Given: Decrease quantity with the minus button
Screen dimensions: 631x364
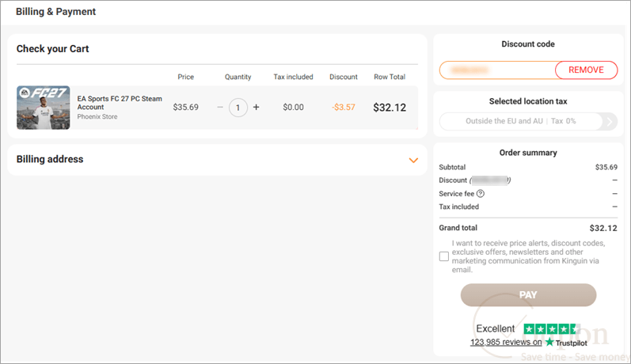Looking at the screenshot, I should click(x=220, y=108).
